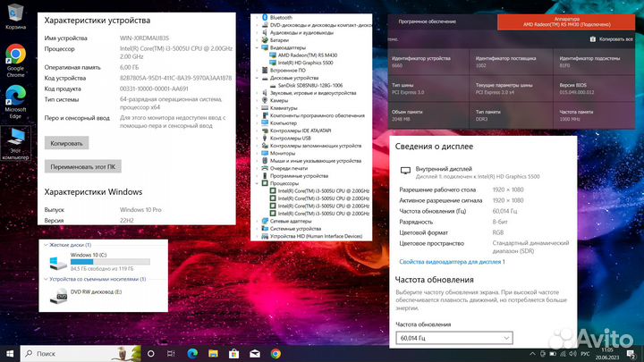Click the Внутренний дисплей monitor icon
Screen dimensions: 644x362
[x=405, y=171]
